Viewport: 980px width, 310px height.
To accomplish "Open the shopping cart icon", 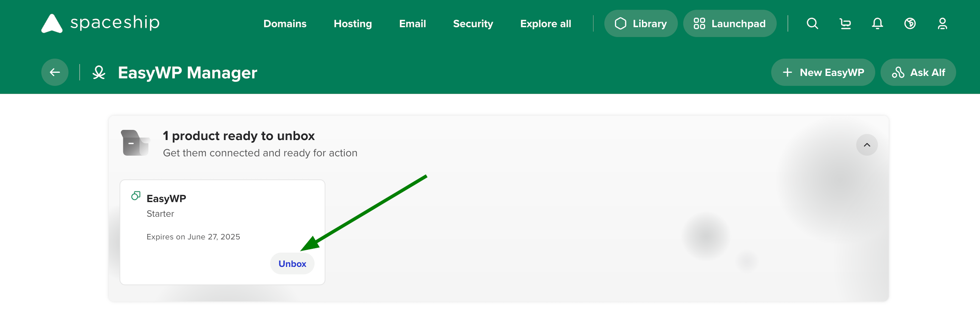I will [x=845, y=23].
